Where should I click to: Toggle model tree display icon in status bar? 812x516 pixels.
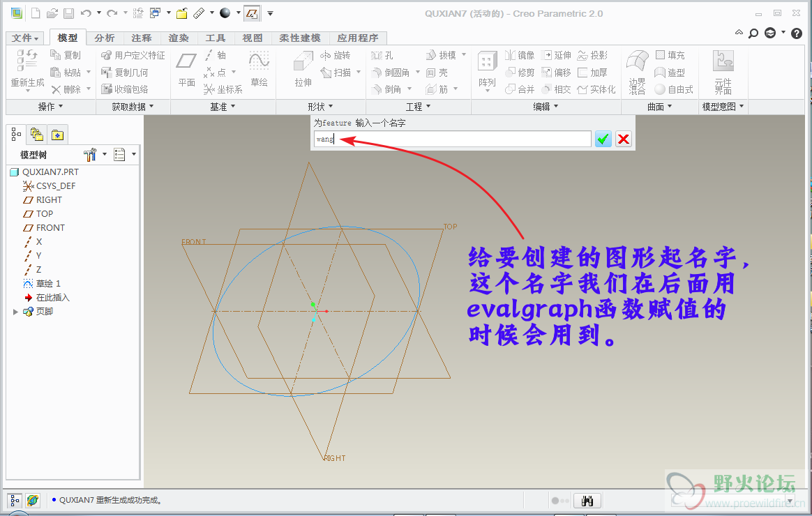pos(15,501)
